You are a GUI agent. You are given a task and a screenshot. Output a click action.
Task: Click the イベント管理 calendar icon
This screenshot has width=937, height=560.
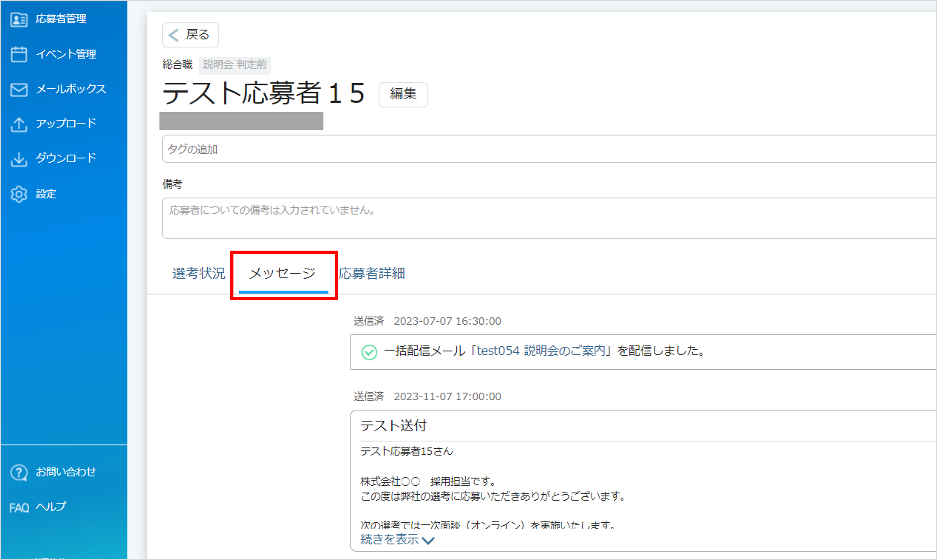click(x=19, y=54)
